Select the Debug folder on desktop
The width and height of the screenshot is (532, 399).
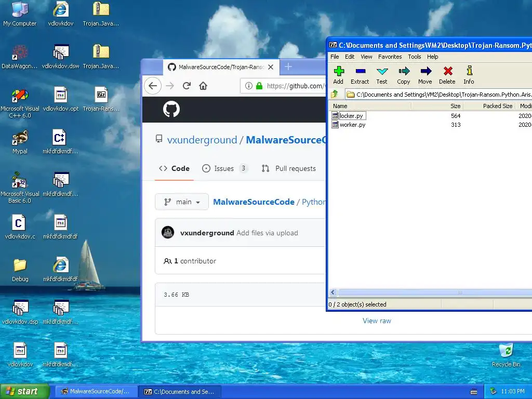tap(20, 270)
